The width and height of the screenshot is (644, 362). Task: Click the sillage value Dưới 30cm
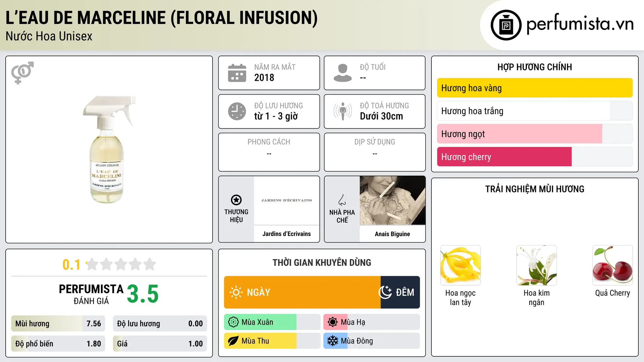(381, 116)
